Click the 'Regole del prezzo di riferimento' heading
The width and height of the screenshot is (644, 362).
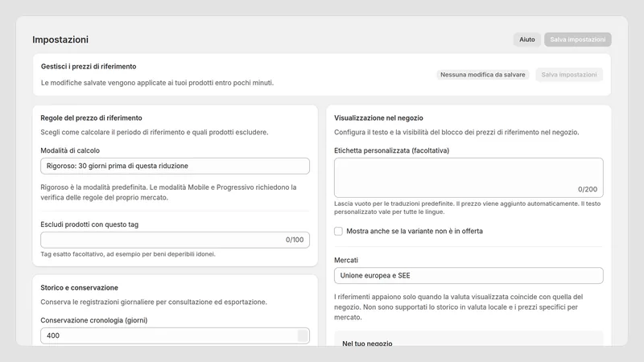point(91,117)
